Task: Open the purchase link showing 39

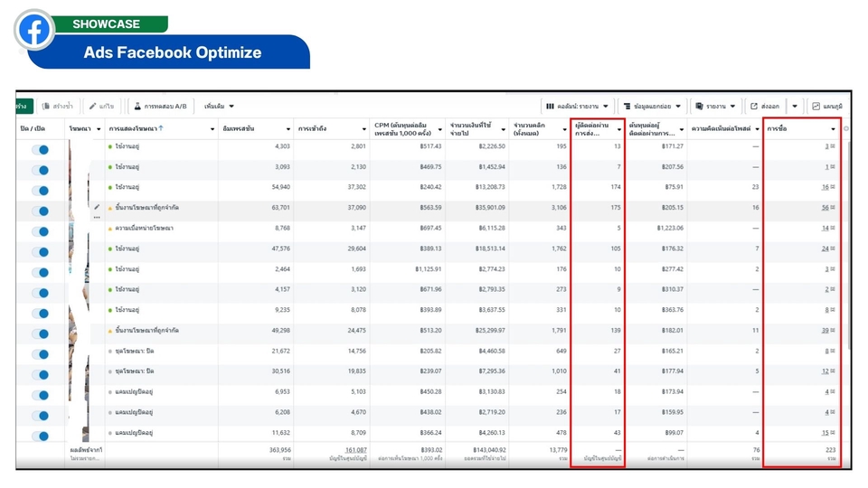Action: coord(825,331)
